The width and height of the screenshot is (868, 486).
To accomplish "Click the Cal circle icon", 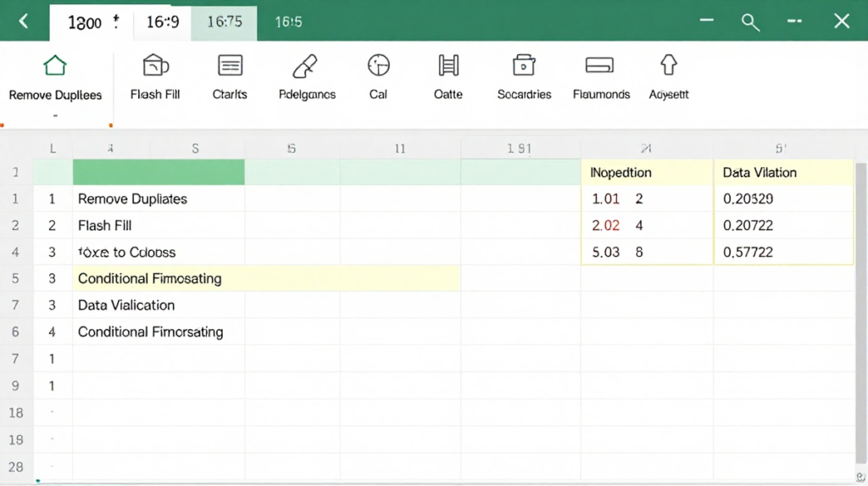I will pos(379,65).
